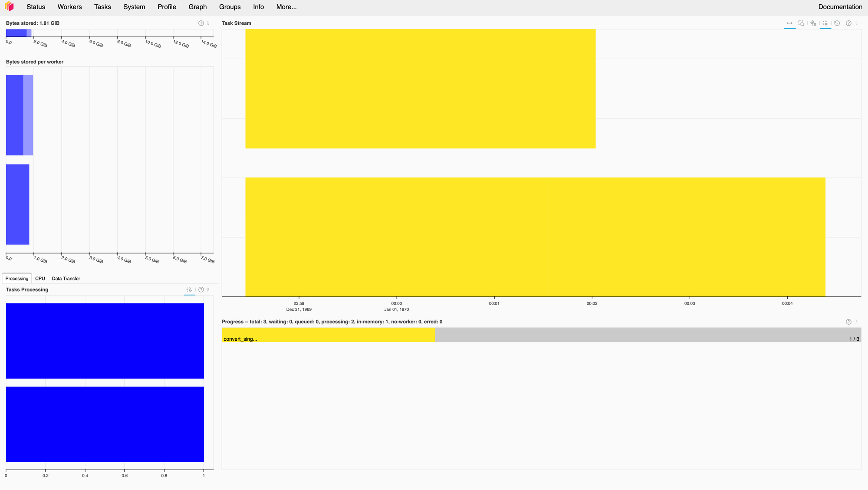Image resolution: width=868 pixels, height=490 pixels.
Task: Click the top blue Tasks Processing bar
Action: point(105,341)
